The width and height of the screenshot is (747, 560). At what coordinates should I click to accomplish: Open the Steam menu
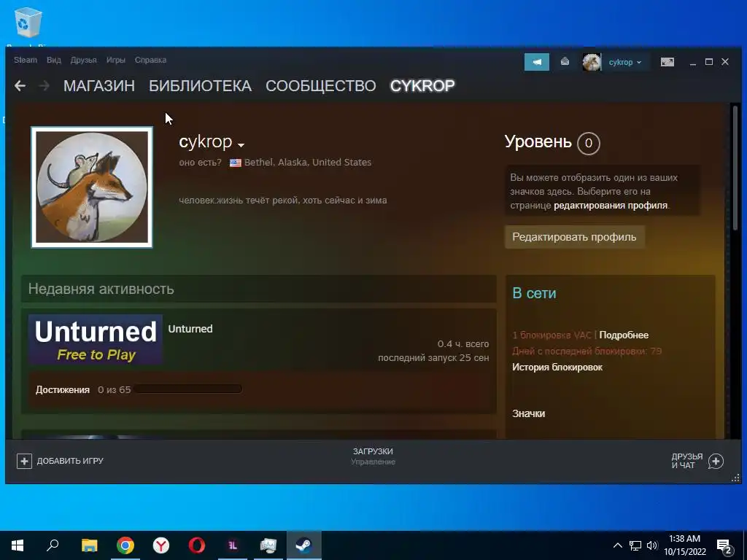tap(26, 60)
